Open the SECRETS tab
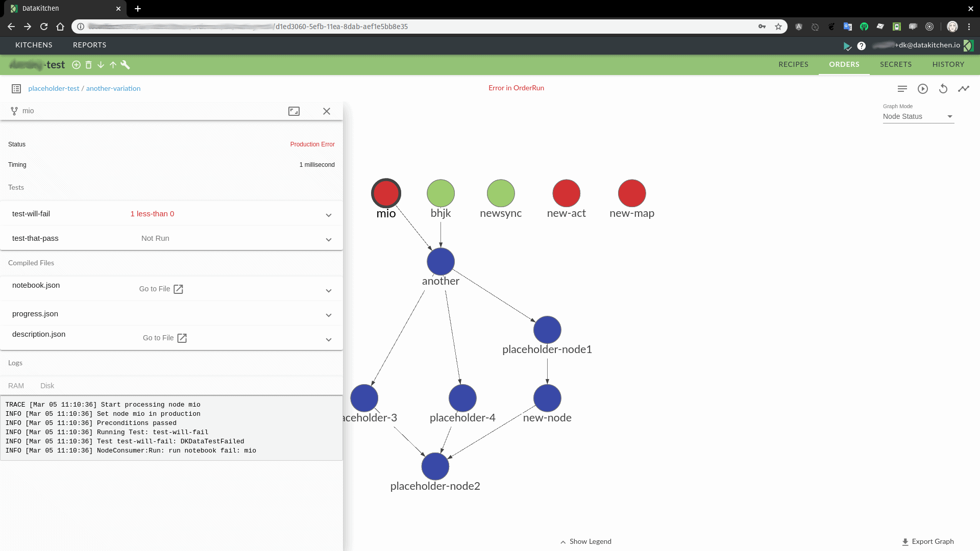 [x=895, y=64]
